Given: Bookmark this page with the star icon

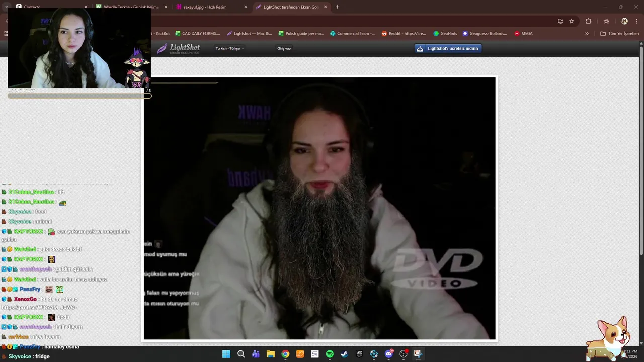Looking at the screenshot, I should pyautogui.click(x=572, y=21).
